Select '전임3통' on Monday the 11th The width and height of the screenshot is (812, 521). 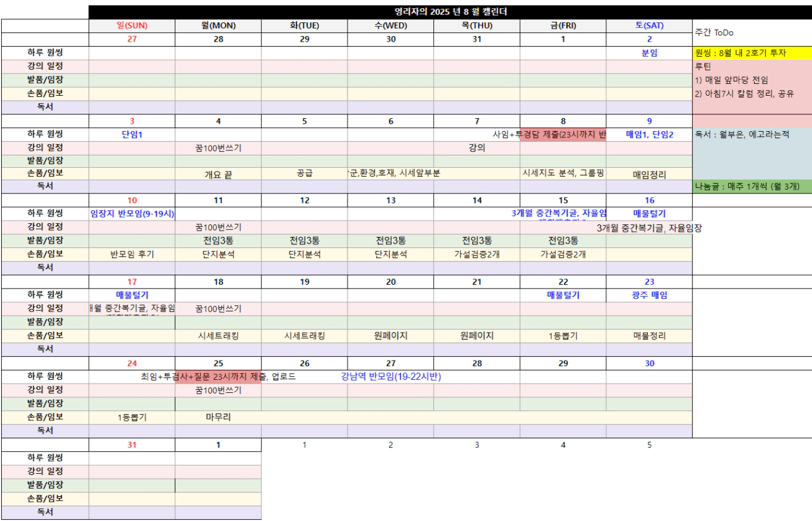point(218,241)
